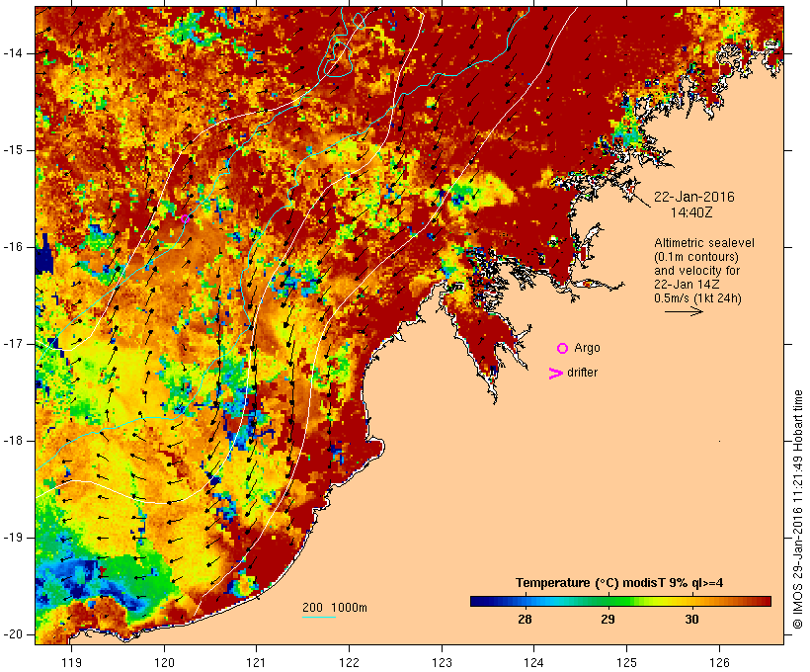Click the -14 latitude axis label
810x672 pixels.
13,53
